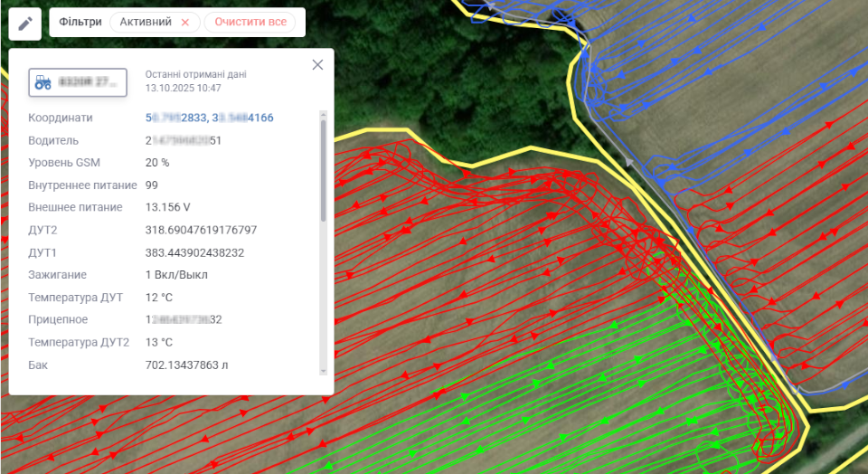Viewport: 868px width, 474px height.
Task: Click the Останні отримані дані text
Action: [x=196, y=74]
